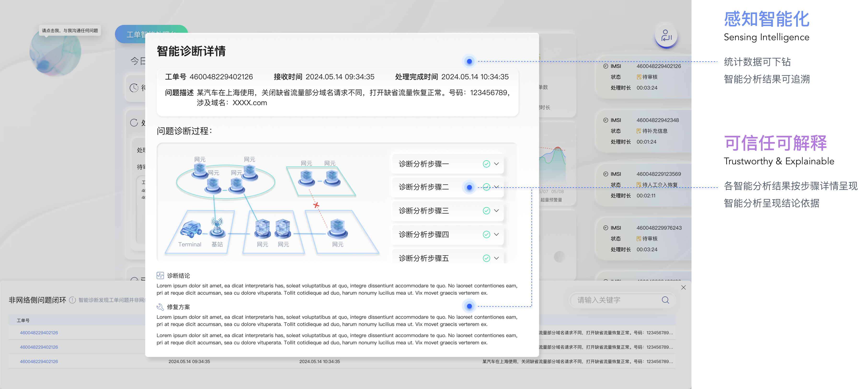Click the Terminal car icon in diagram

click(191, 229)
